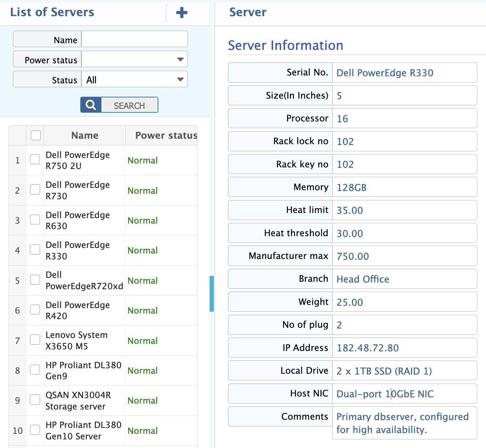This screenshot has height=448, width=486.
Task: Focus the Comments text area
Action: pyautogui.click(x=404, y=423)
